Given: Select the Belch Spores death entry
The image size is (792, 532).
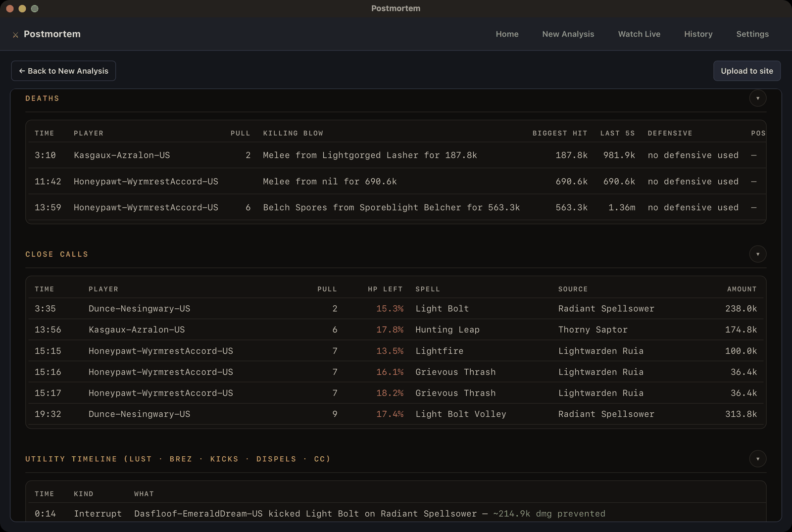Looking at the screenshot, I should click(x=396, y=208).
